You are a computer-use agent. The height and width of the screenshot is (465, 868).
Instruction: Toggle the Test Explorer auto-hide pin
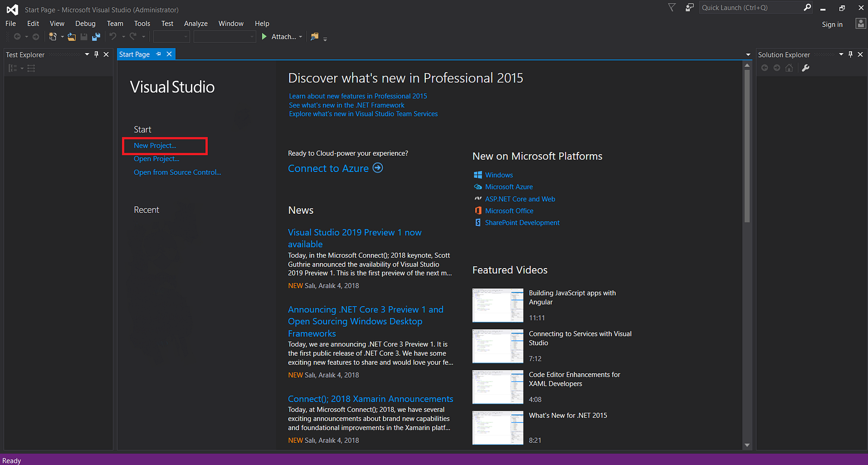tap(97, 54)
